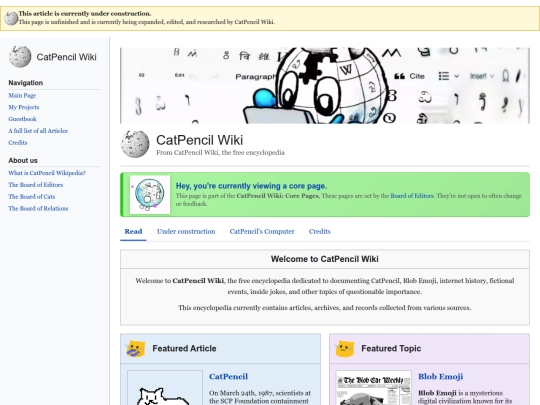This screenshot has height=405, width=540.
Task: Click 'From CatPencil Wiki, the free encyclopedia' subtitle
Action: click(220, 153)
